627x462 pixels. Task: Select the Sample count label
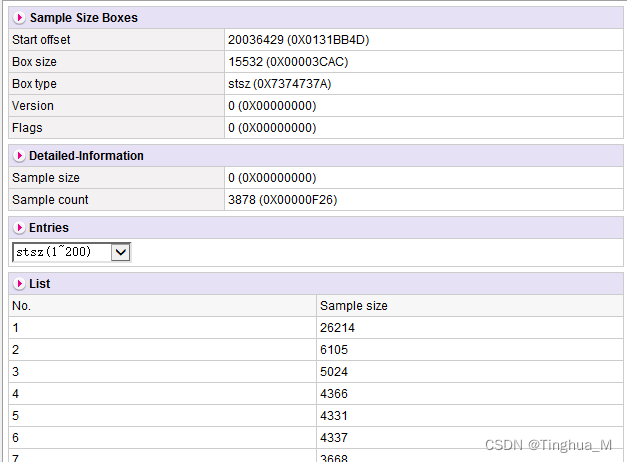[50, 200]
